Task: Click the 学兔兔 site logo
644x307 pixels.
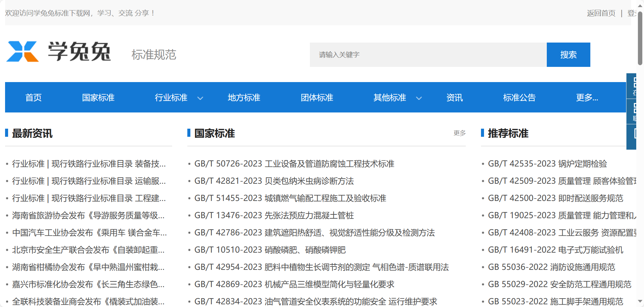Action: tap(59, 52)
